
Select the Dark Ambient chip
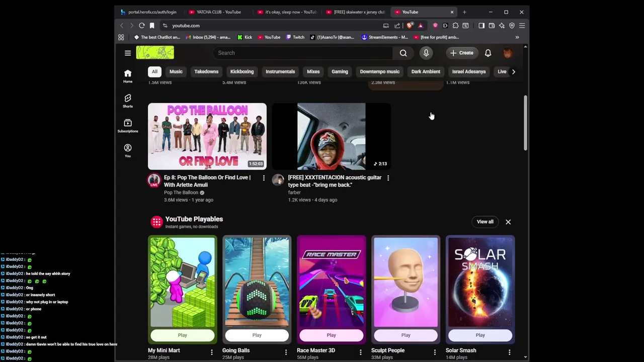pos(426,71)
